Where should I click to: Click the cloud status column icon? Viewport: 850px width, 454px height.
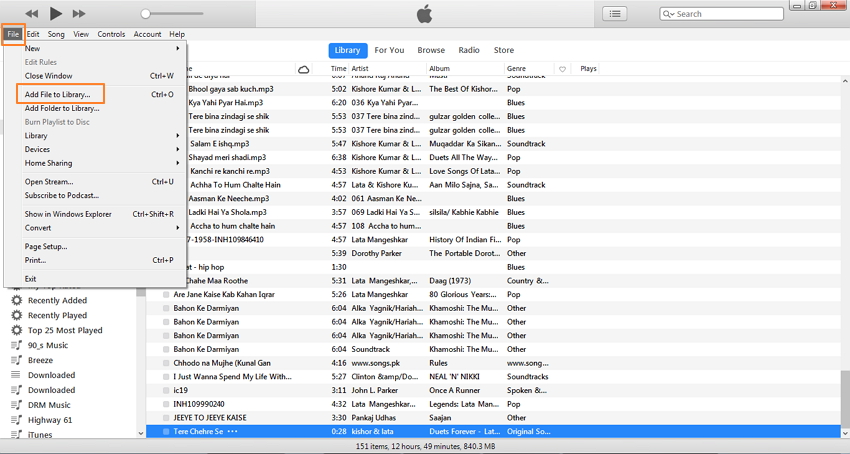click(304, 69)
